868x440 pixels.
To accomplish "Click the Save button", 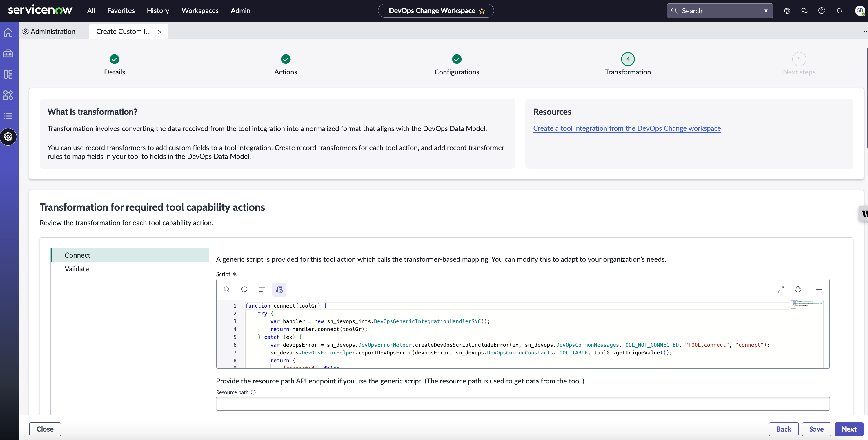I will tap(816, 429).
